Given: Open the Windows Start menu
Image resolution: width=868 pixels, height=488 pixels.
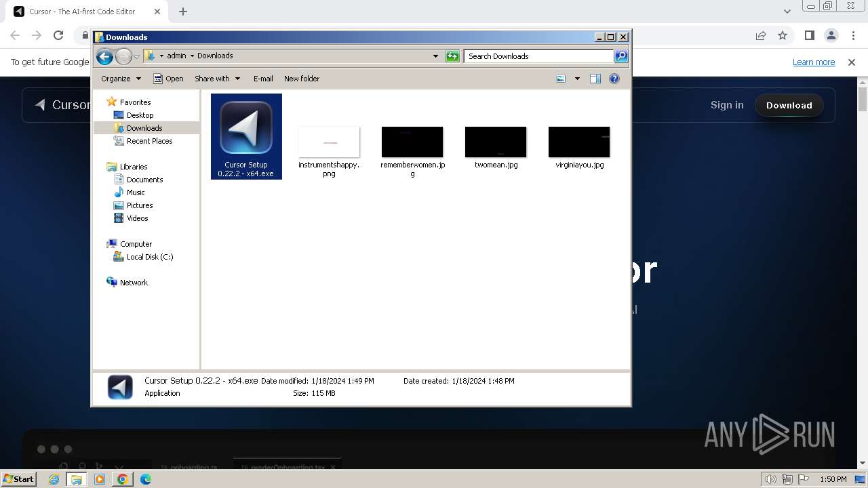Looking at the screenshot, I should click(19, 479).
